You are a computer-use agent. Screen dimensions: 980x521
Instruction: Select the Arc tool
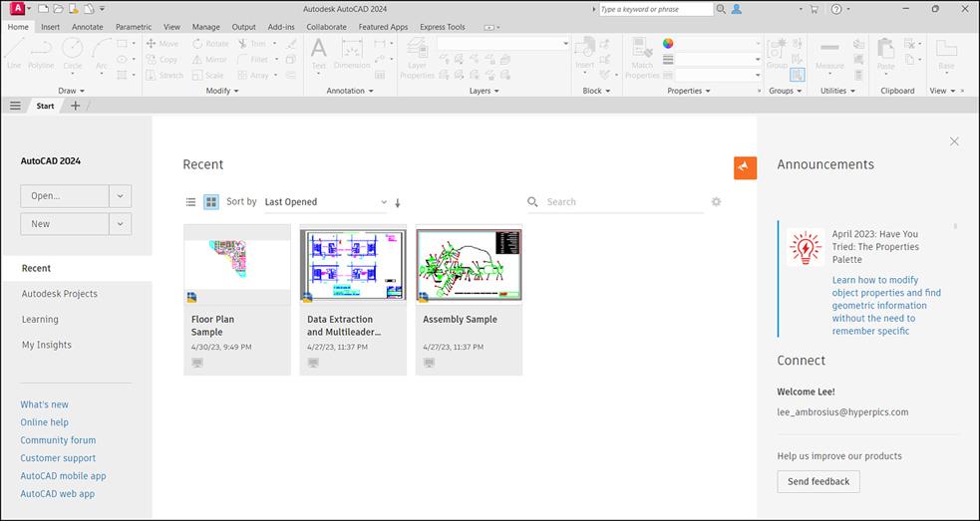pos(102,53)
